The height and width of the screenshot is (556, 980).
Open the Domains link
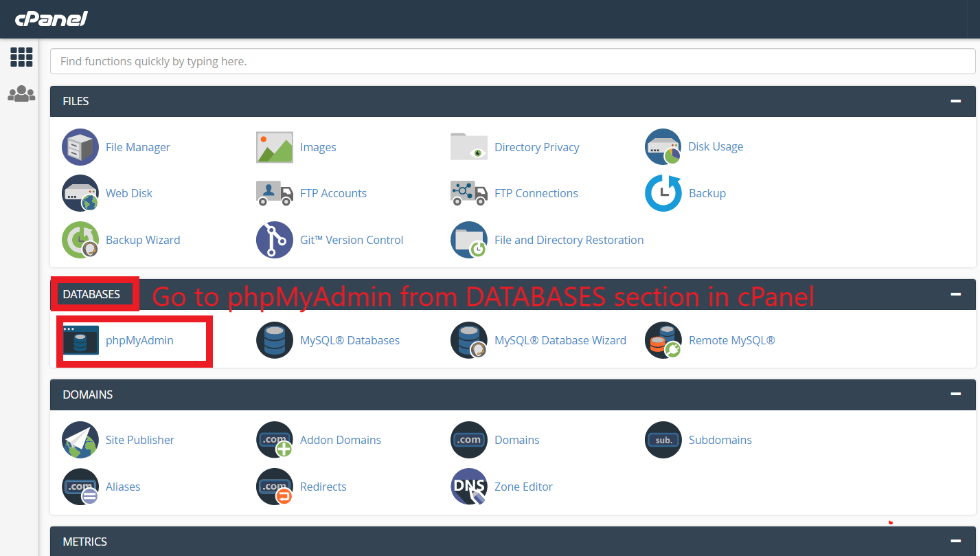point(517,440)
